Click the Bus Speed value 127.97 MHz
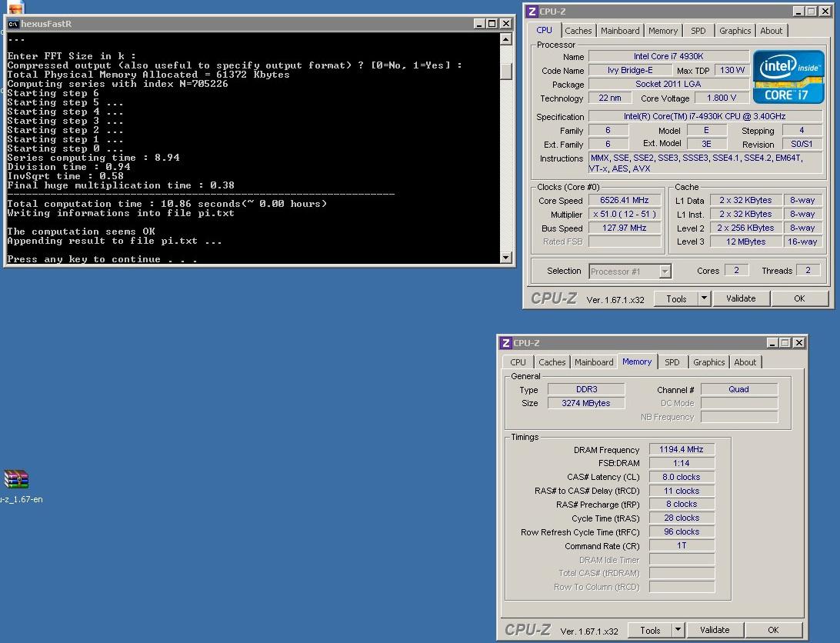This screenshot has width=840, height=643. [625, 228]
